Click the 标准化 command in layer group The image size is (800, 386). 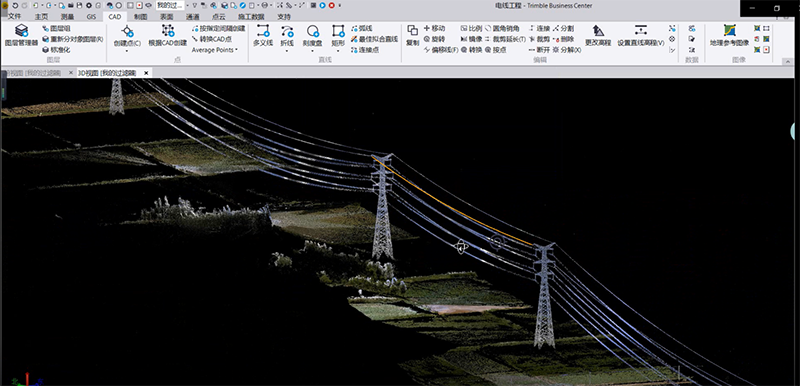56,49
